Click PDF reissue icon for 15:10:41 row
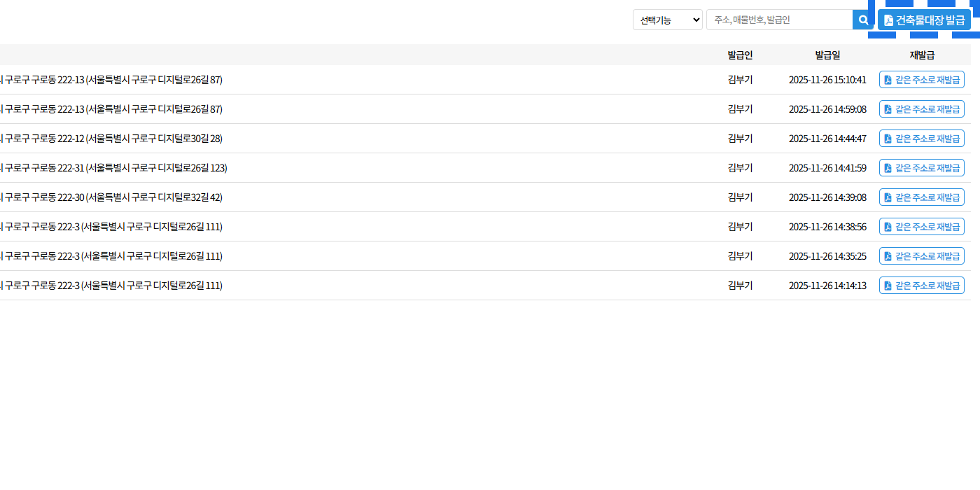980x490 pixels. coord(888,80)
